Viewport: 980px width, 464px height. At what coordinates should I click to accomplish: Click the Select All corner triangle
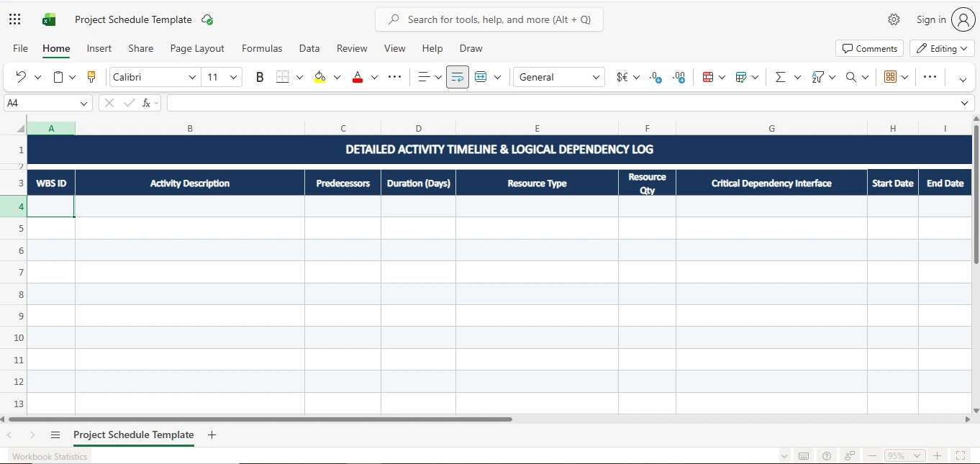tap(20, 128)
